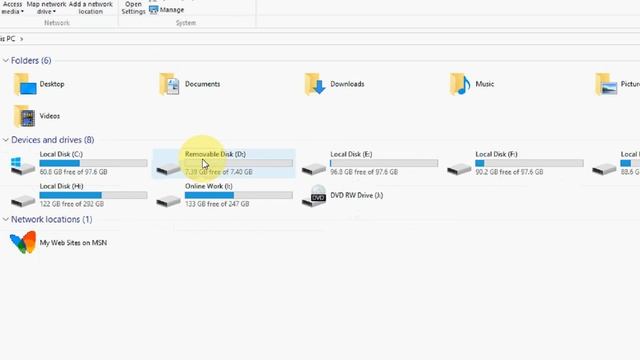640x360 pixels.
Task: Open the Documents folder icon
Action: point(169,84)
